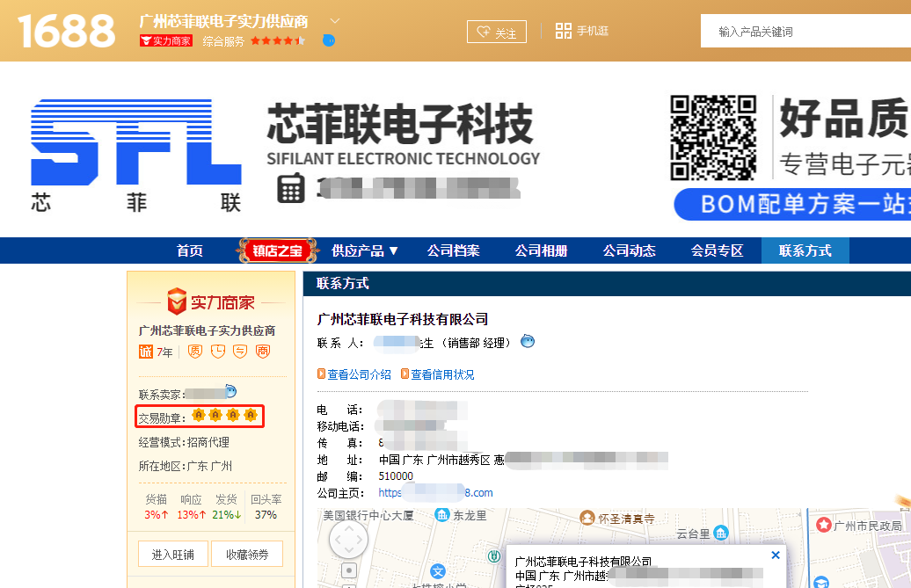Screen dimensions: 911x588
Task: Click 发货 21% rating value
Action: (227, 515)
